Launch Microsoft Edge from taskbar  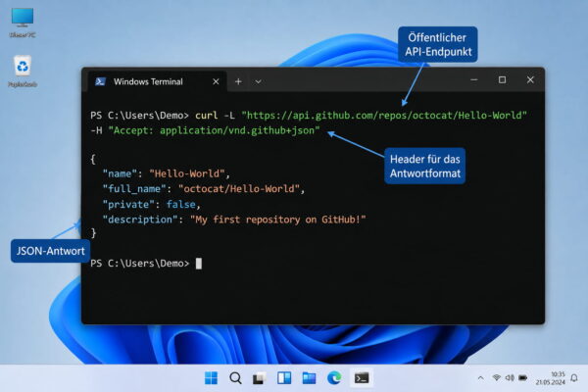(334, 378)
